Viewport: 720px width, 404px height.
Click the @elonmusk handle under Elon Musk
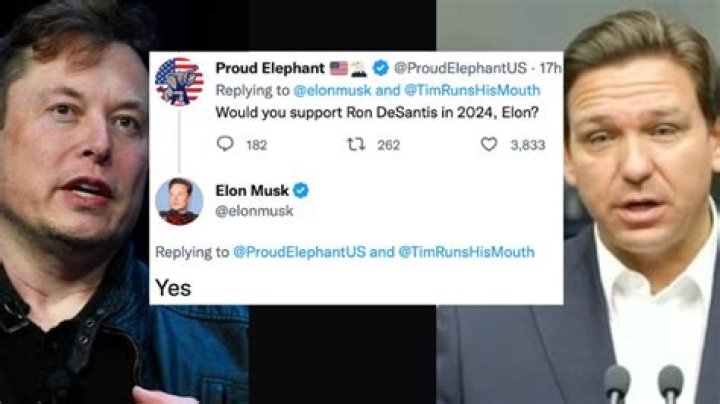coord(248,210)
